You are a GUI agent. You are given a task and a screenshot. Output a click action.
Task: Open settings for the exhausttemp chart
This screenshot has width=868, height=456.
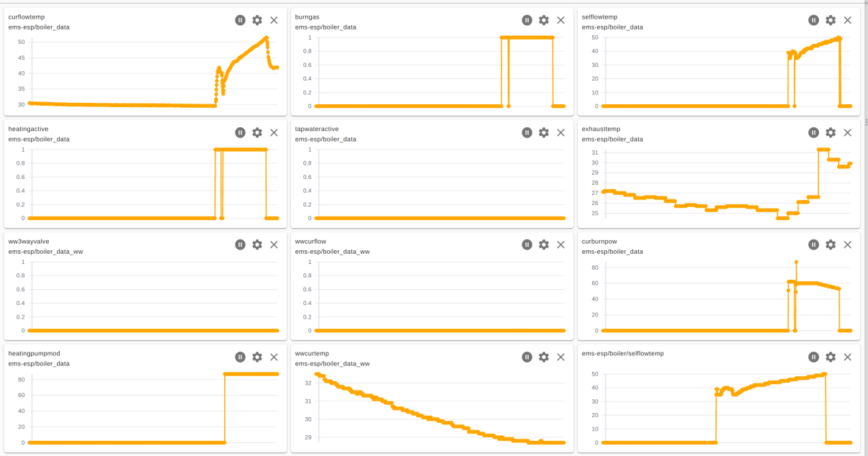(830, 132)
